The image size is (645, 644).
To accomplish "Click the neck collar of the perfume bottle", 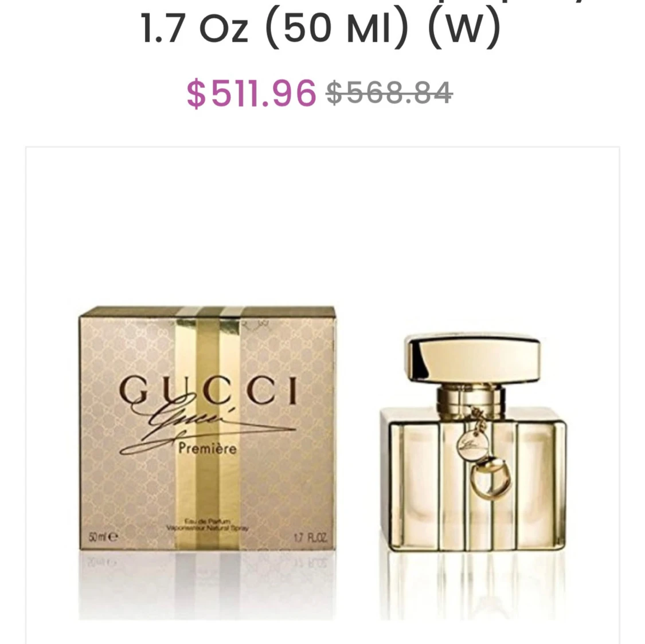I will click(471, 396).
